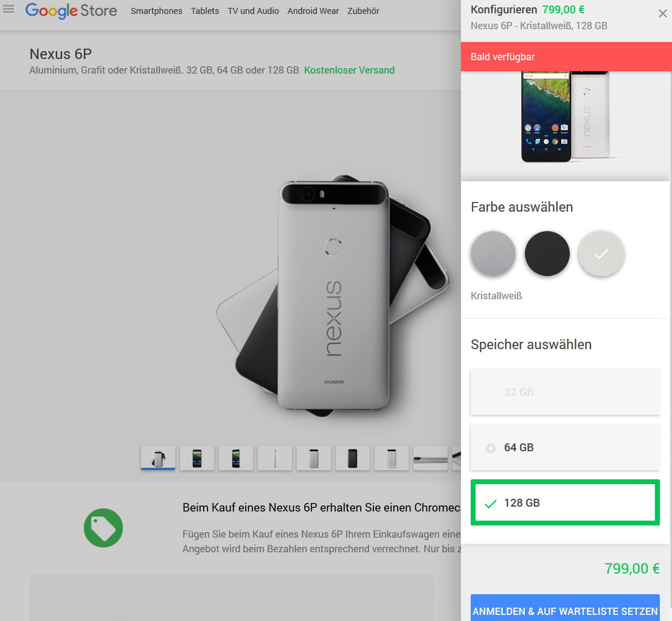The width and height of the screenshot is (672, 621).
Task: Click the 799,00 € total price at bottom
Action: pos(632,568)
